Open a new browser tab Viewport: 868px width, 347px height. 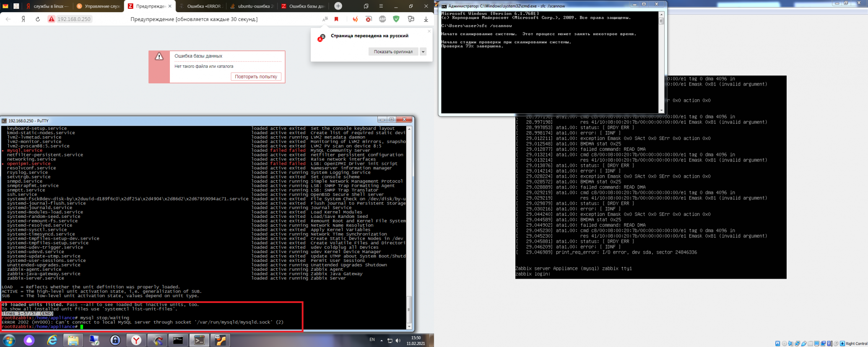(338, 6)
